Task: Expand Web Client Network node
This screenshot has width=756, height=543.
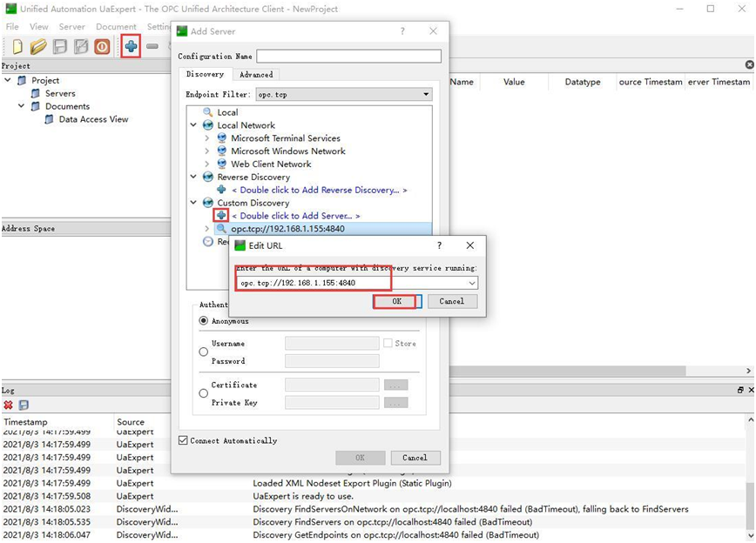Action: (x=207, y=164)
